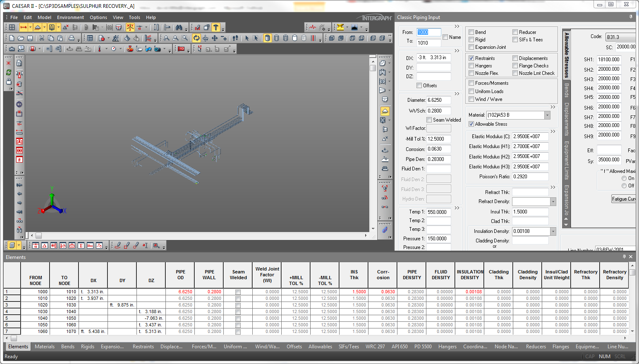The image size is (639, 364).
Task: Expand the section beside the From field
Action: point(457,26)
